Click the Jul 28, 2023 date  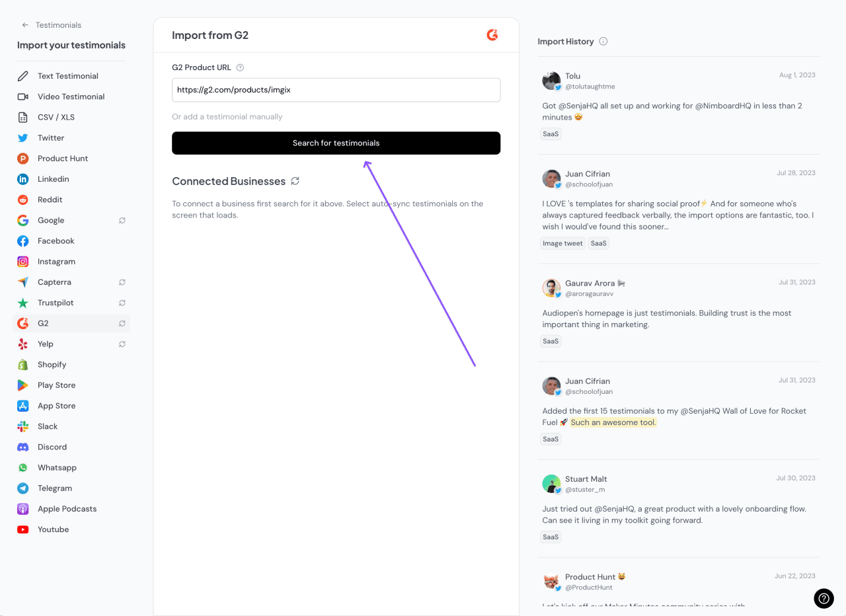[796, 173]
